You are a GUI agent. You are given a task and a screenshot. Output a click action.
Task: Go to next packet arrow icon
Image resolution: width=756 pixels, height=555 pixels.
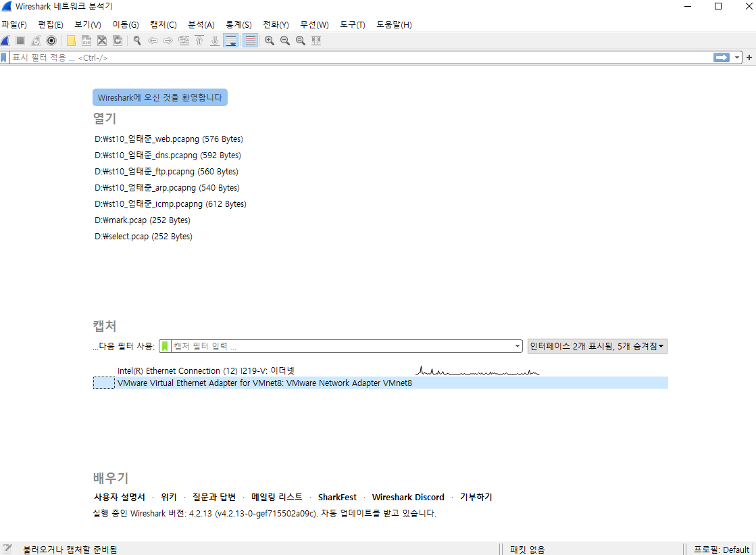click(x=168, y=41)
